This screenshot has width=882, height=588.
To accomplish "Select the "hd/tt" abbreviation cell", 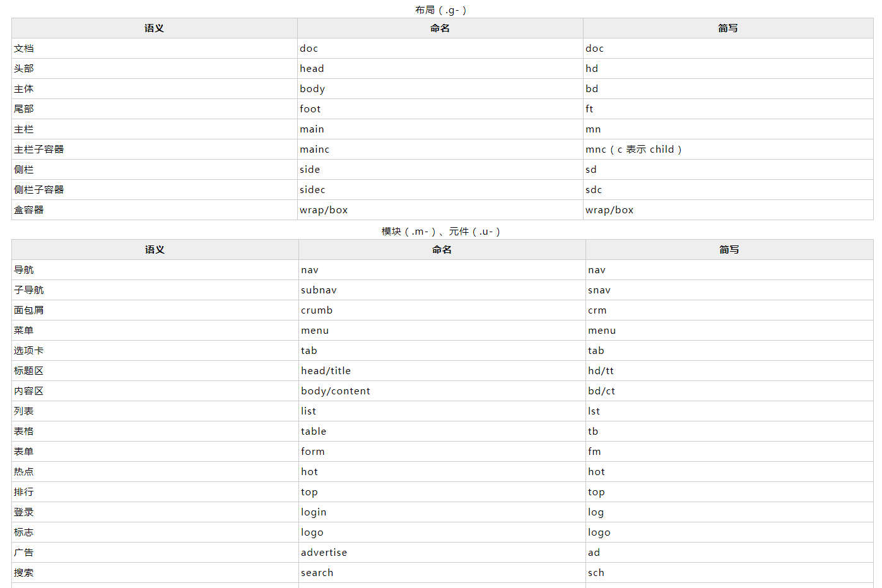I will point(601,371).
